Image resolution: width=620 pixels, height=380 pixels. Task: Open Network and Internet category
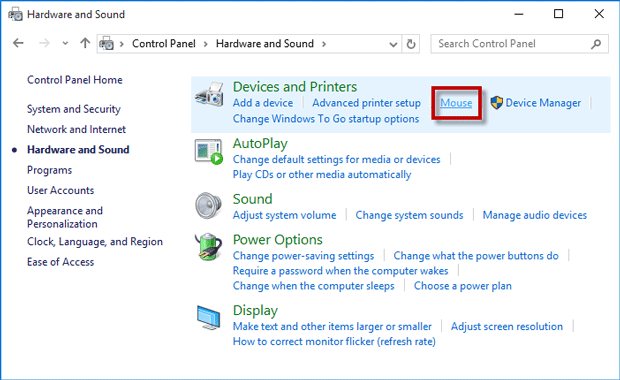[x=76, y=129]
